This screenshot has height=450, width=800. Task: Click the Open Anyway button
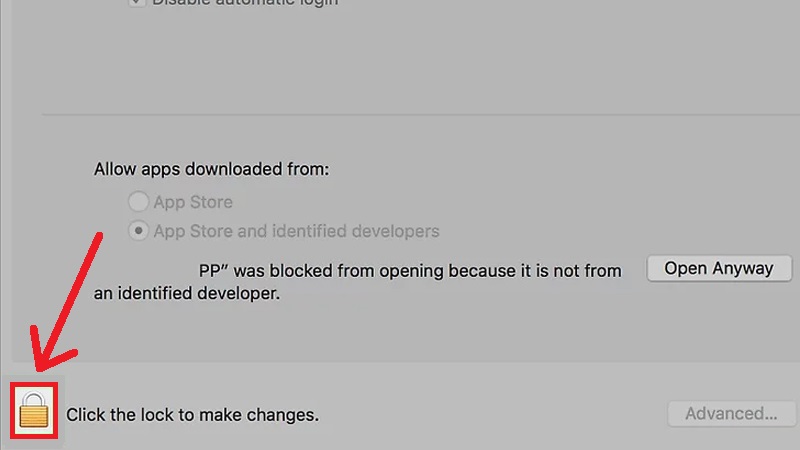[x=719, y=268]
